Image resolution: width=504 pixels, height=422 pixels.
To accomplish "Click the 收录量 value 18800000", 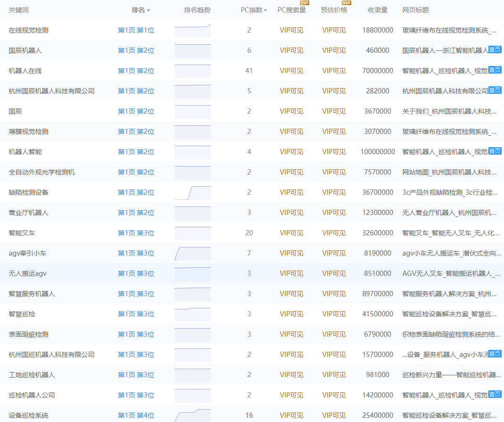I will (x=378, y=30).
